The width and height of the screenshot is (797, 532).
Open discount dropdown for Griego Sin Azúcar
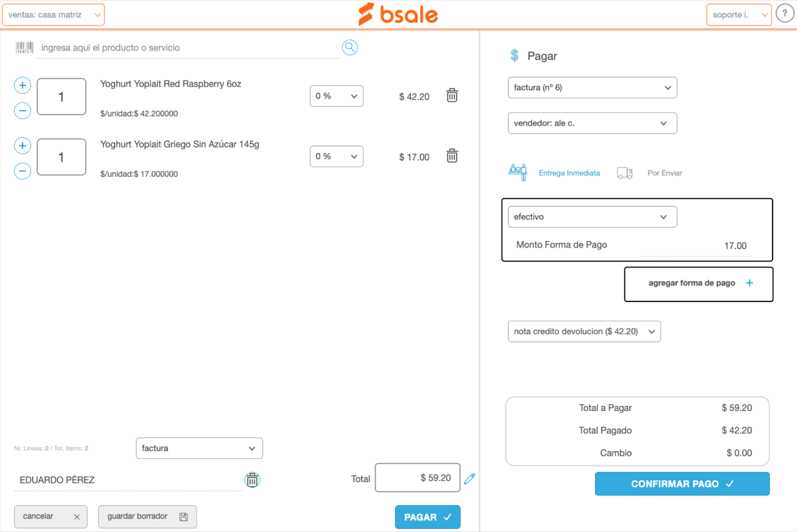(336, 156)
